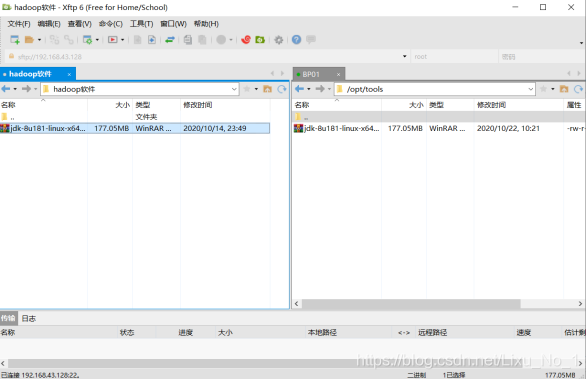Image resolution: width=587 pixels, height=379 pixels.
Task: Refresh the local hadoop软件 pane
Action: [282, 89]
